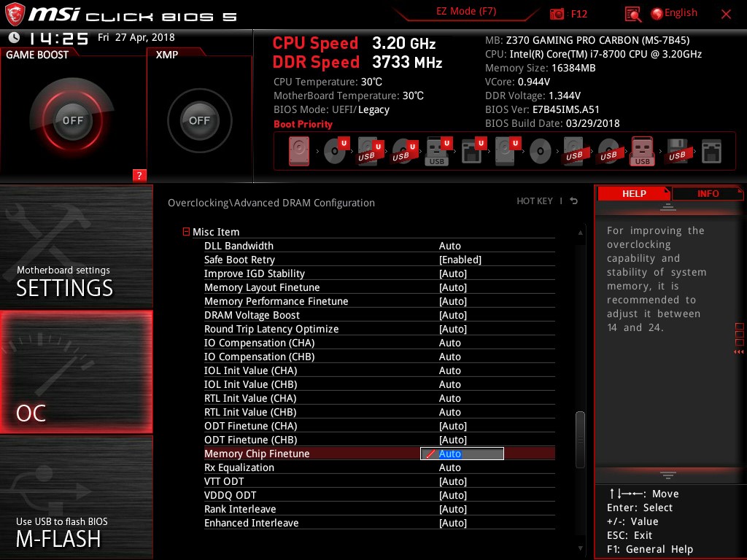Click the Memory Chip Finetune Auto input field
This screenshot has height=560, width=747.
462,454
